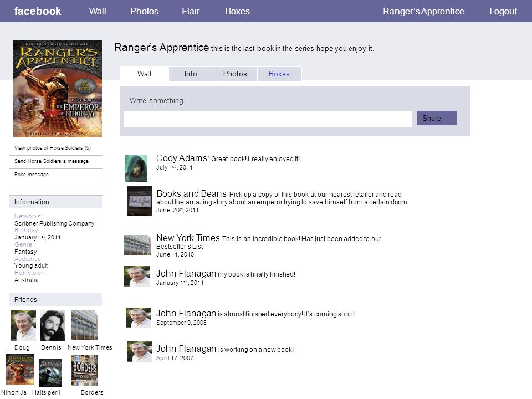This screenshot has height=399, width=532.
Task: Open Boxes in the top navigation bar
Action: [238, 11]
